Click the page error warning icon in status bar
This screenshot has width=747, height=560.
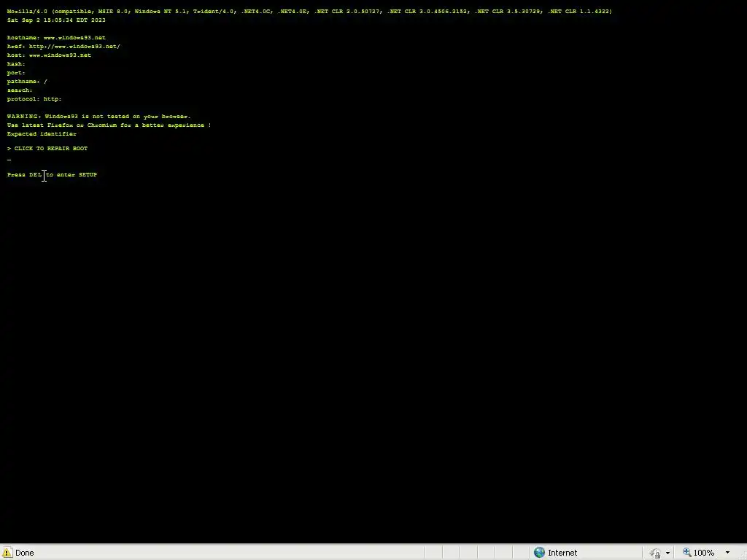coord(7,553)
